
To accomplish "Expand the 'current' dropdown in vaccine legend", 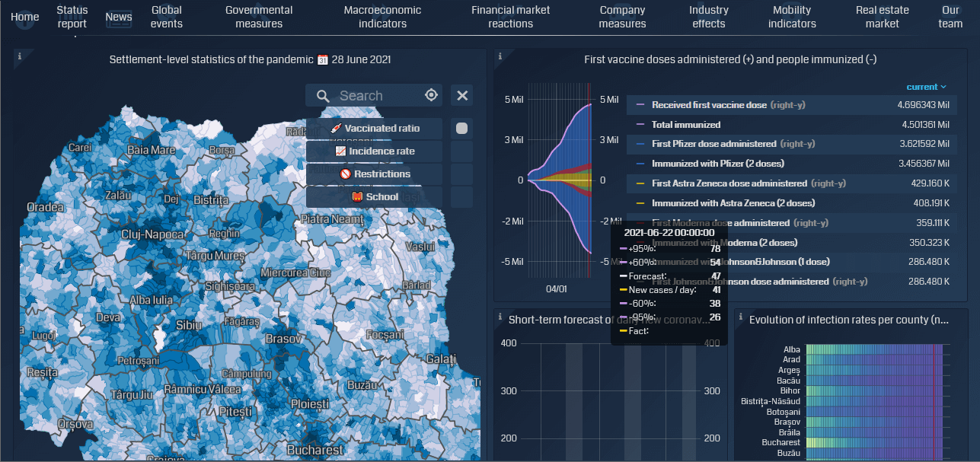I will 927,87.
